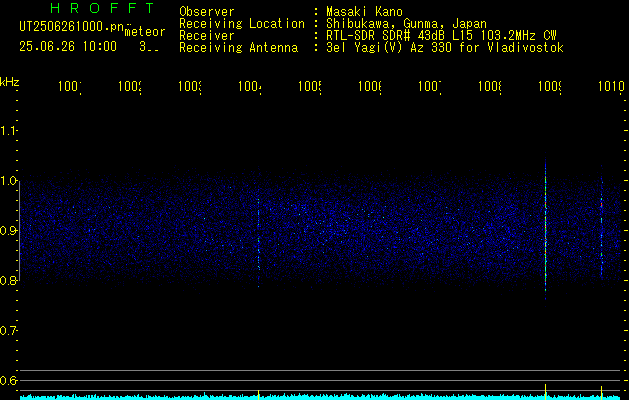629x400 pixels.
Task: Select the RTL-SDR SDR# 43dB receiver text
Action: 441,36
